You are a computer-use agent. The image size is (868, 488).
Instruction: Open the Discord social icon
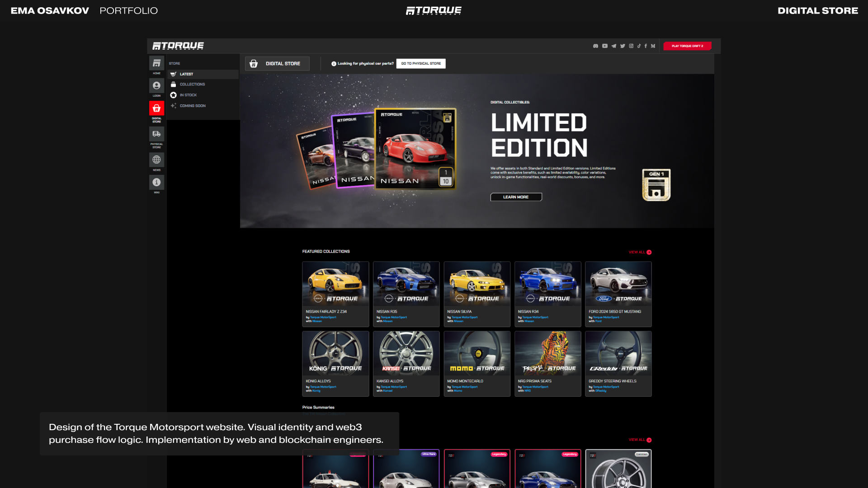595,46
